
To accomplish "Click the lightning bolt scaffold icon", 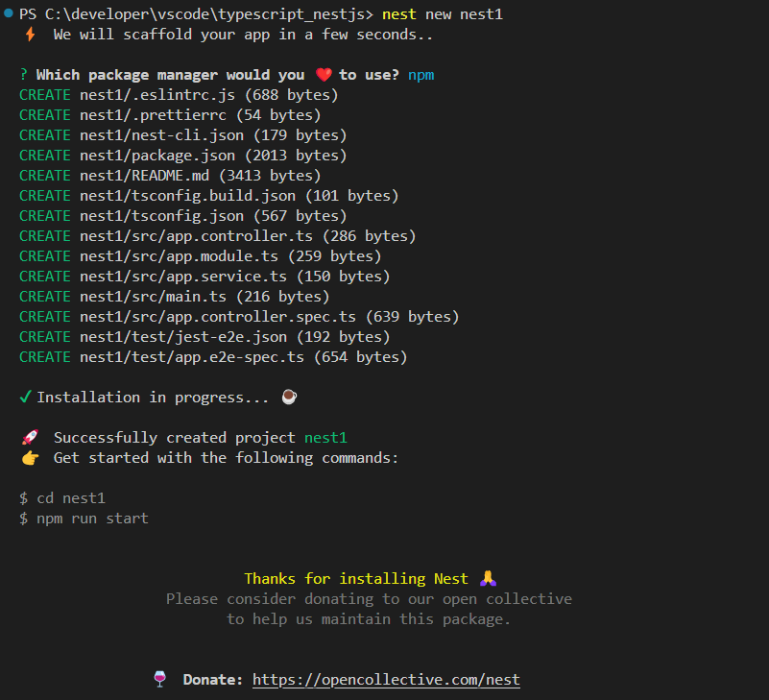I will [30, 35].
